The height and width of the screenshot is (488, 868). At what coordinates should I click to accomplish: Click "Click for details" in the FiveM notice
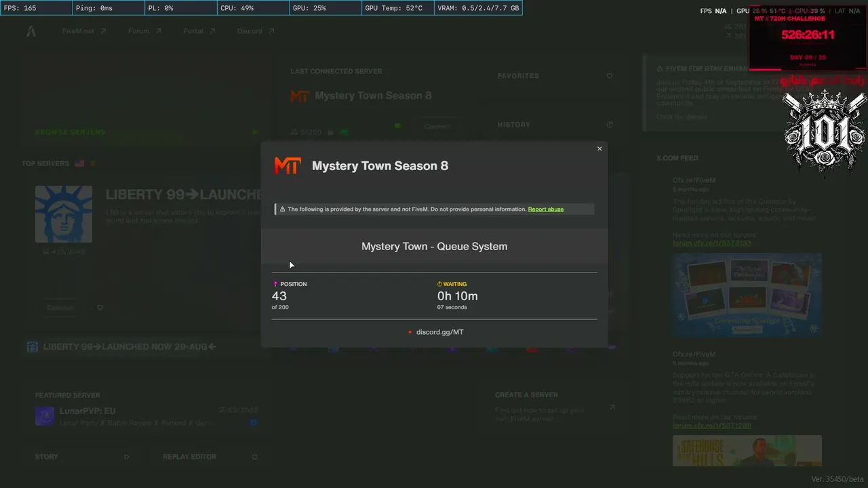coord(682,117)
